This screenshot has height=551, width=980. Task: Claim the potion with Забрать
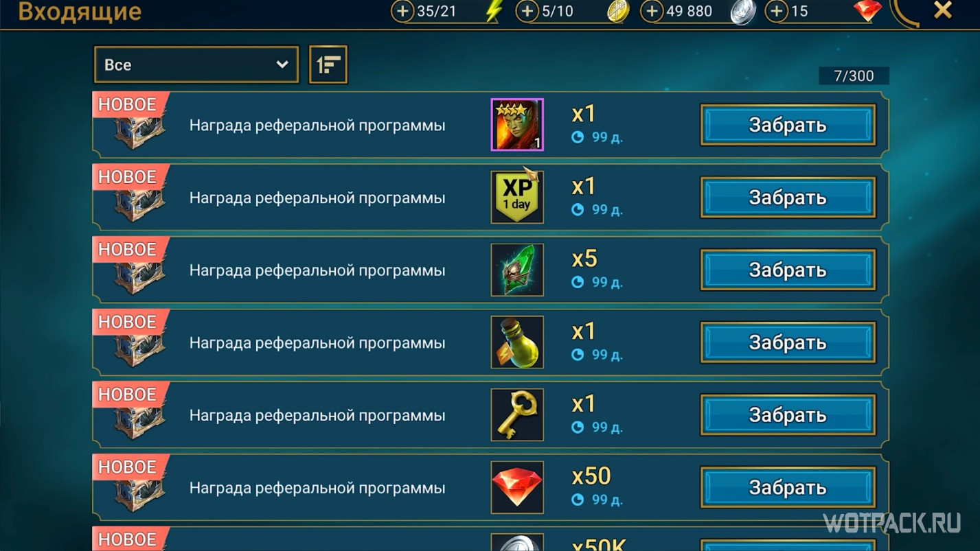[788, 342]
